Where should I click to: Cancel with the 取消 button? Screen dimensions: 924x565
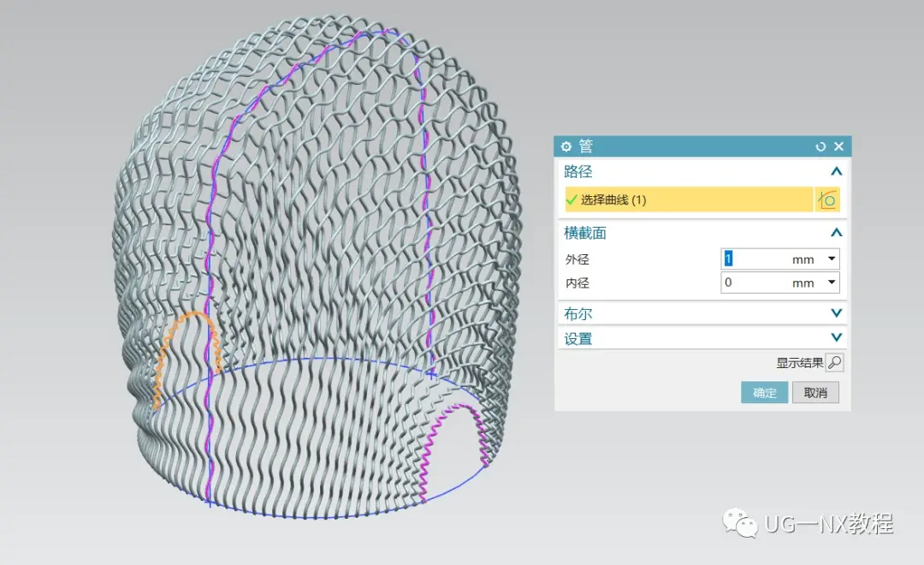815,393
